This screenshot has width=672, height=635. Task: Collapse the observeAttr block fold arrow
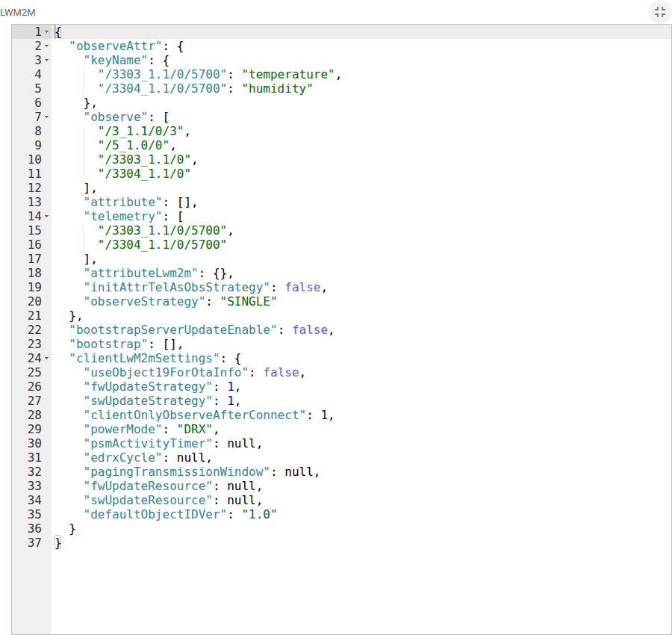click(47, 46)
